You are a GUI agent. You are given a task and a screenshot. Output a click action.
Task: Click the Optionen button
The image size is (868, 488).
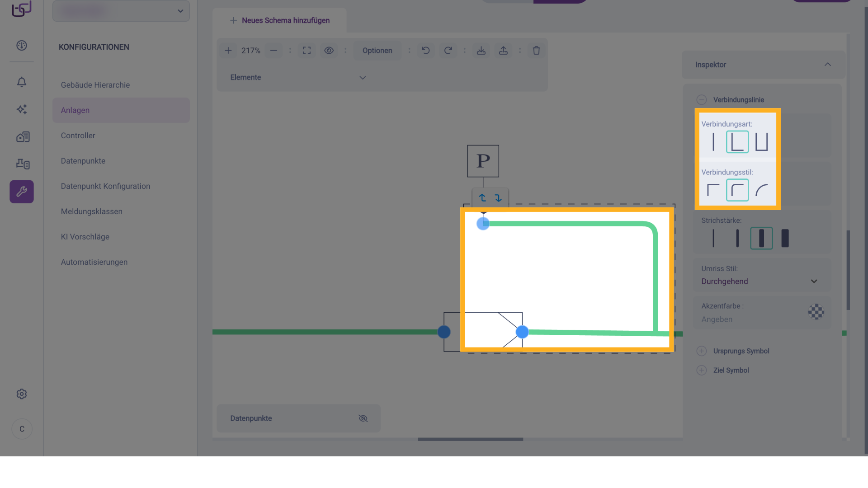(377, 51)
